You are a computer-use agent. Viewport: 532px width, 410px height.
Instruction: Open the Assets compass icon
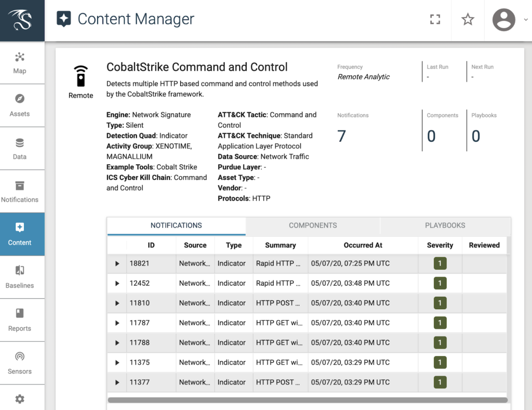(x=20, y=99)
